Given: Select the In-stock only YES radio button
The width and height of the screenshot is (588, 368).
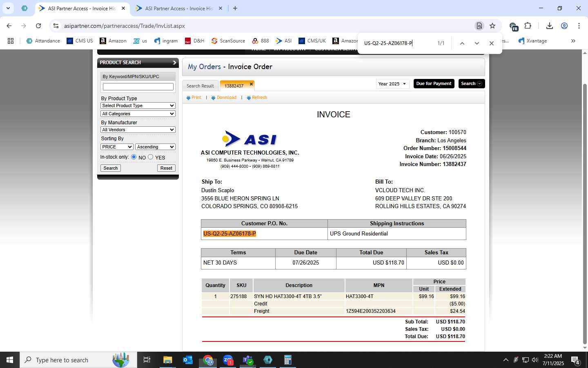Looking at the screenshot, I should pos(151,157).
